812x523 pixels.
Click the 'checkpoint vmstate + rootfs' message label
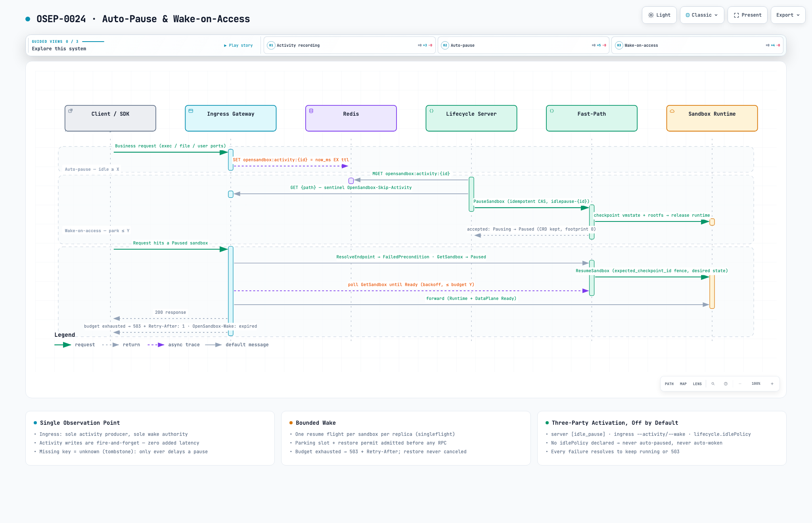652,215
